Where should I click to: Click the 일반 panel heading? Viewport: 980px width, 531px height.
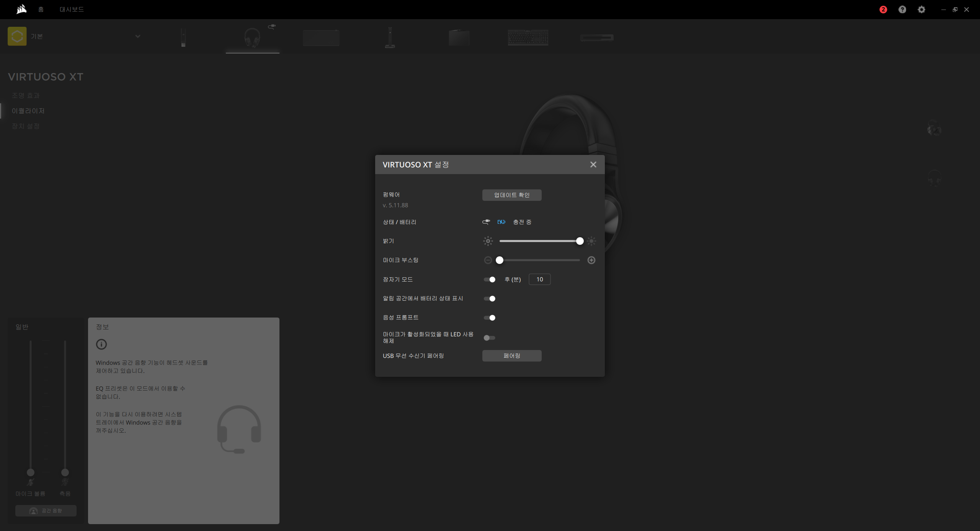(22, 327)
